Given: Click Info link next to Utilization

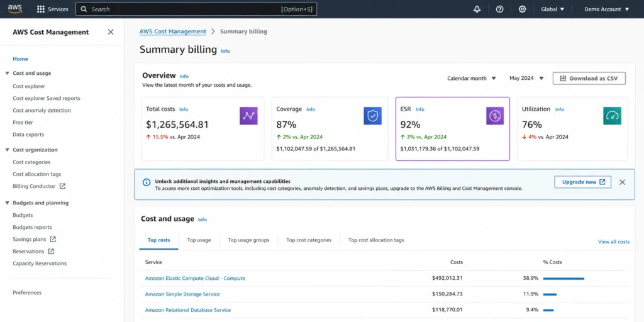Looking at the screenshot, I should [560, 109].
